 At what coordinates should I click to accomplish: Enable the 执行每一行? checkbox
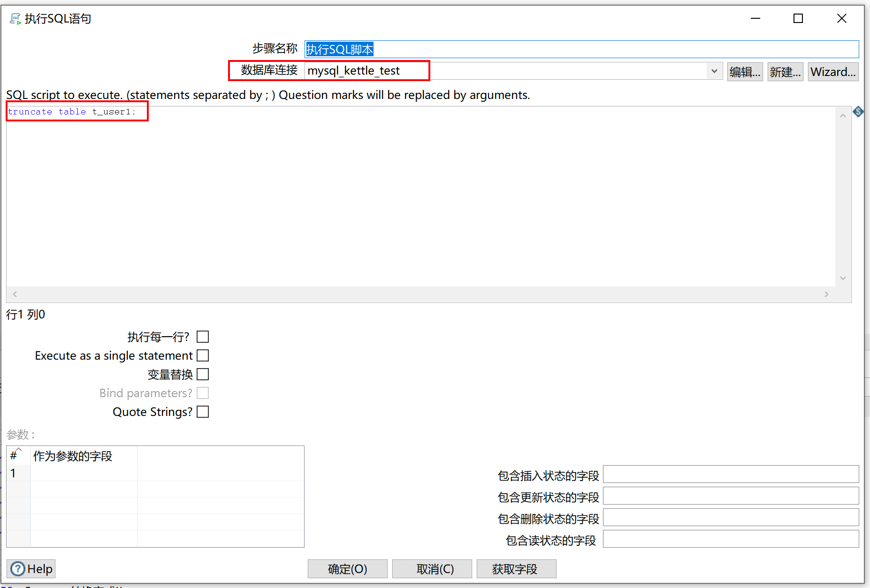(x=203, y=337)
